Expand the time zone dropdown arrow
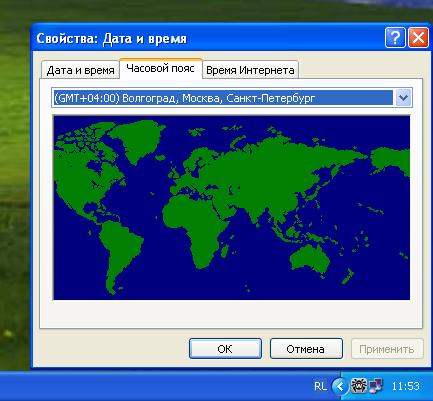The height and width of the screenshot is (401, 433). tap(403, 98)
